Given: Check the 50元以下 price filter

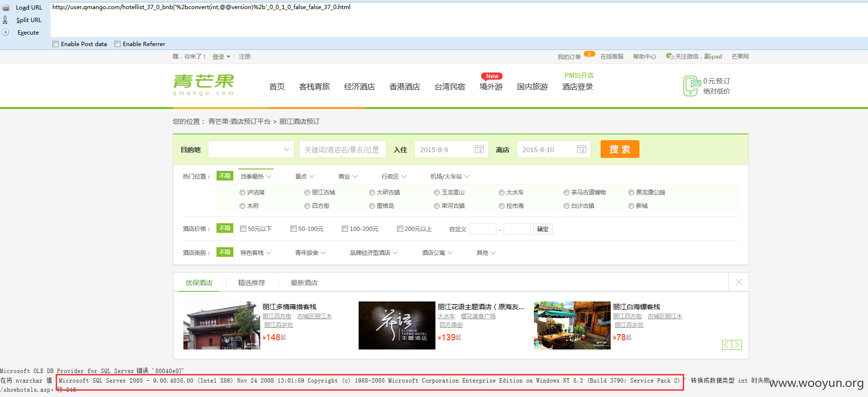Looking at the screenshot, I should 243,229.
